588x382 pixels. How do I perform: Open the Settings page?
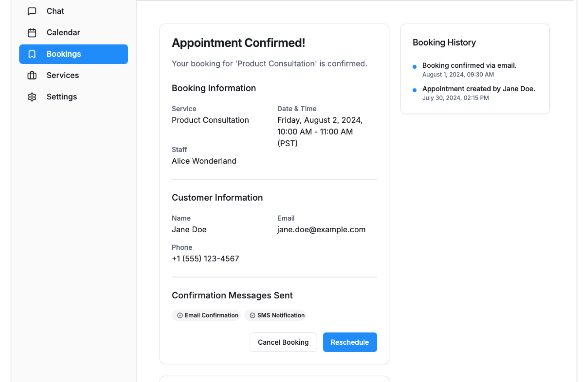[x=62, y=97]
